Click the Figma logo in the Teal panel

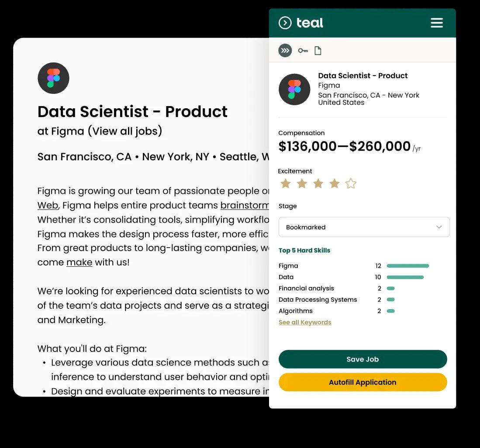[x=294, y=89]
